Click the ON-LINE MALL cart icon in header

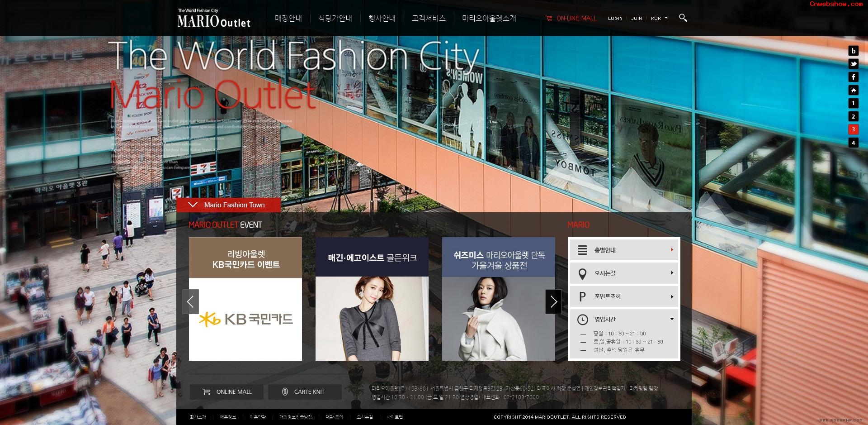point(549,19)
